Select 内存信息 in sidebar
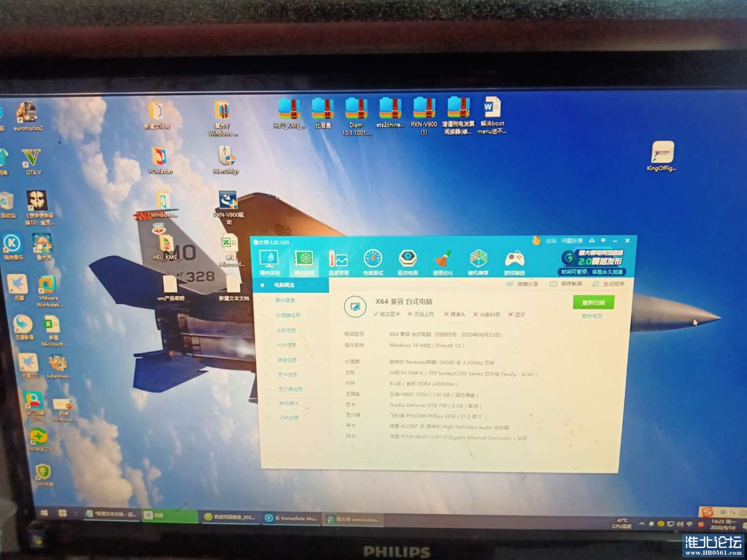The width and height of the screenshot is (747, 560). click(286, 345)
